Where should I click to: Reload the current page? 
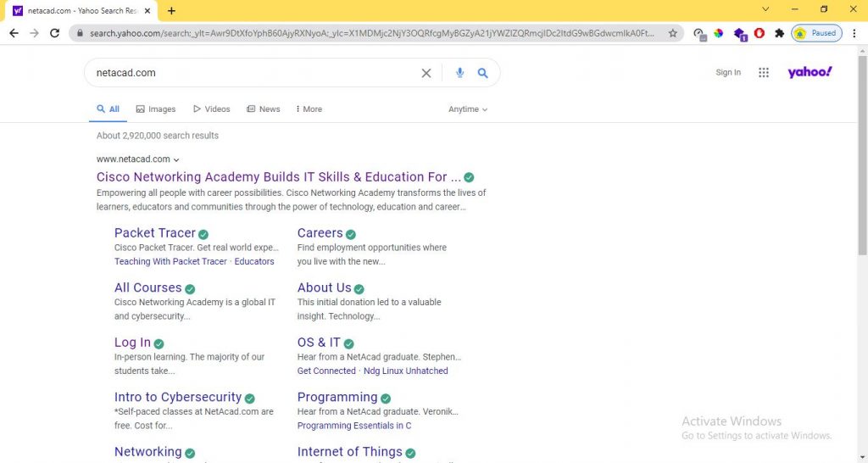(54, 33)
